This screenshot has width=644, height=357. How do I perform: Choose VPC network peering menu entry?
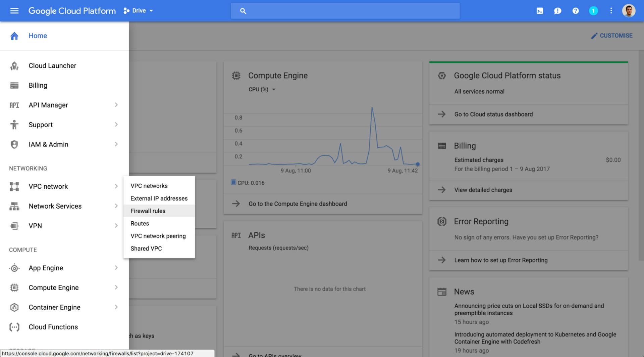point(158,236)
